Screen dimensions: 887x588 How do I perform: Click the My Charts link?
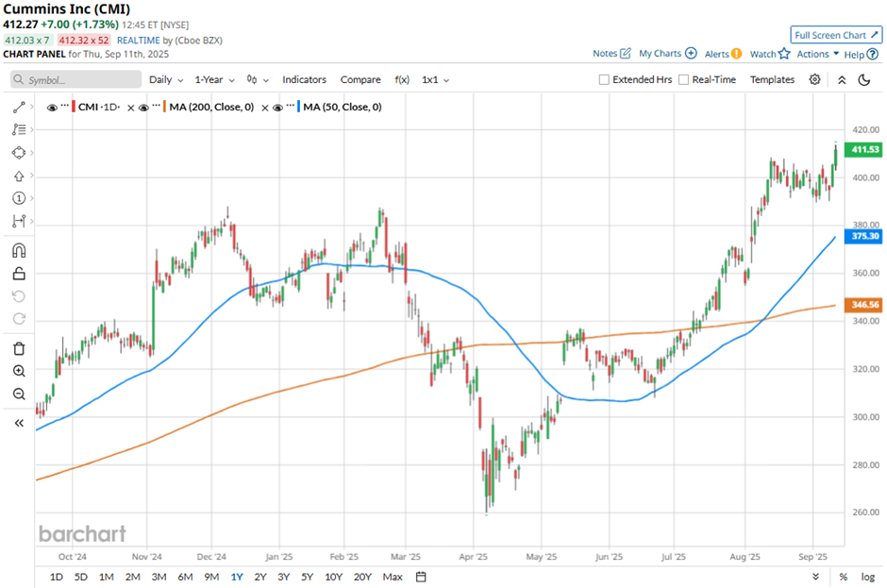660,53
